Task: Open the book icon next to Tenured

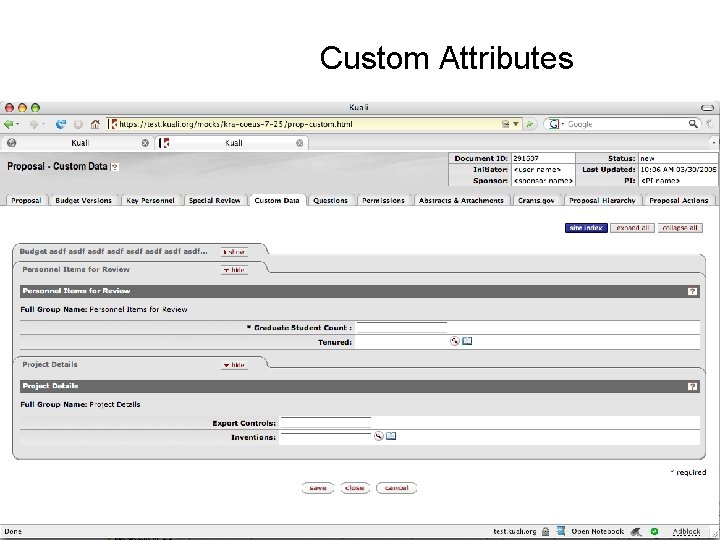Action: pos(467,341)
